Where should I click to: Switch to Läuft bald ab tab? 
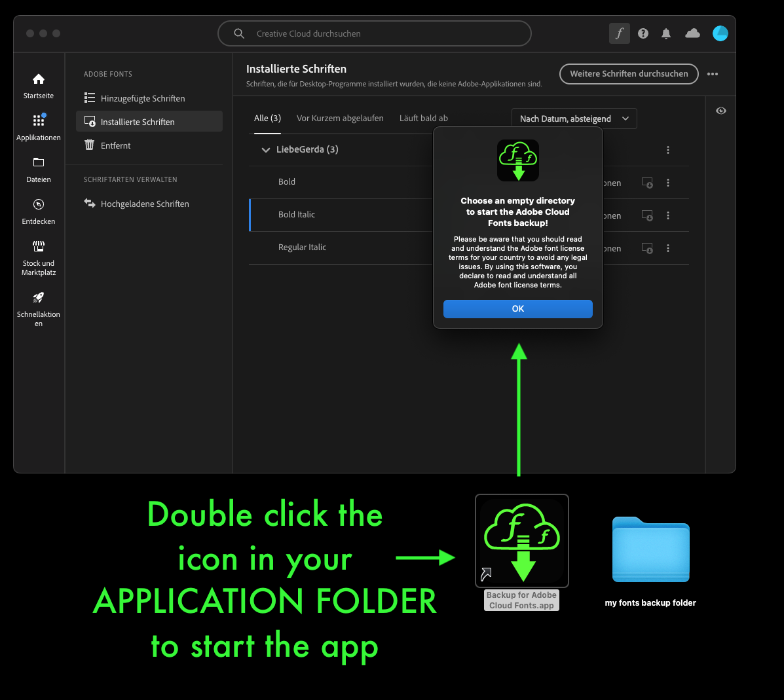(x=424, y=119)
